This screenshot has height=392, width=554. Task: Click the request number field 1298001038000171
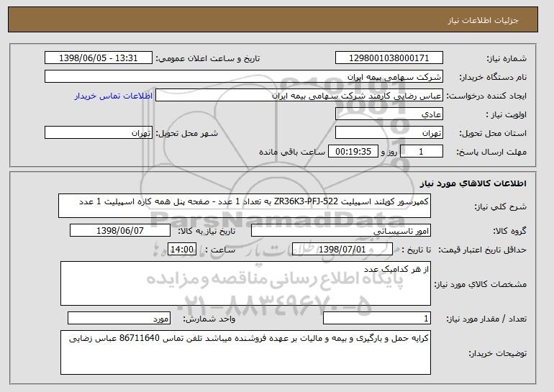[389, 58]
